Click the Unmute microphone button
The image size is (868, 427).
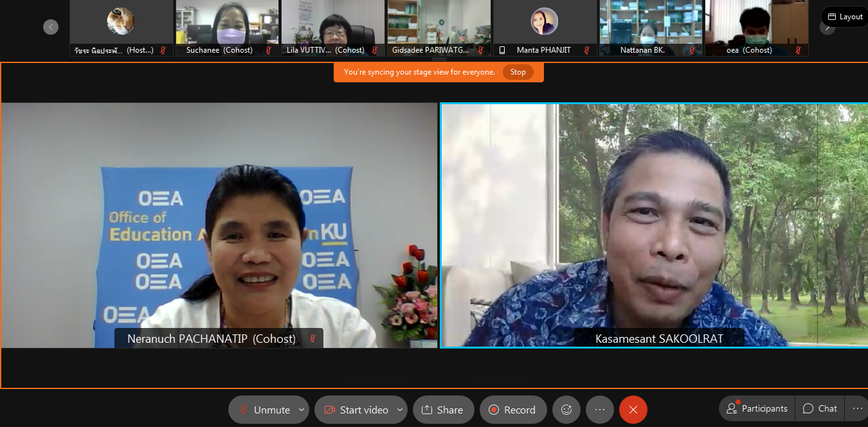pos(264,410)
